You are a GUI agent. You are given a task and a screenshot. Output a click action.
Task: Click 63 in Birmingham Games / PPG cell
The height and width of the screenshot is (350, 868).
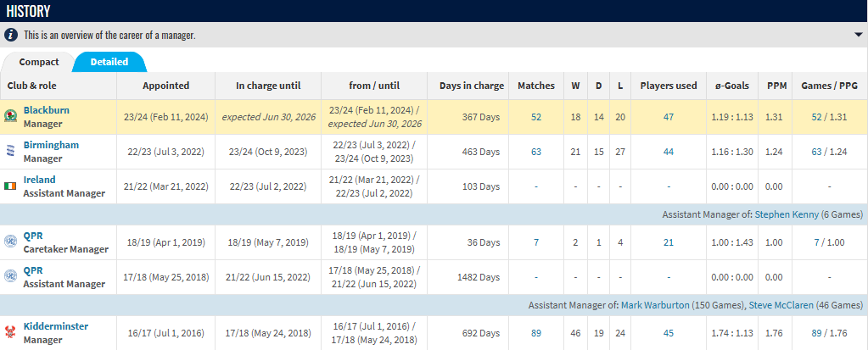[816, 152]
